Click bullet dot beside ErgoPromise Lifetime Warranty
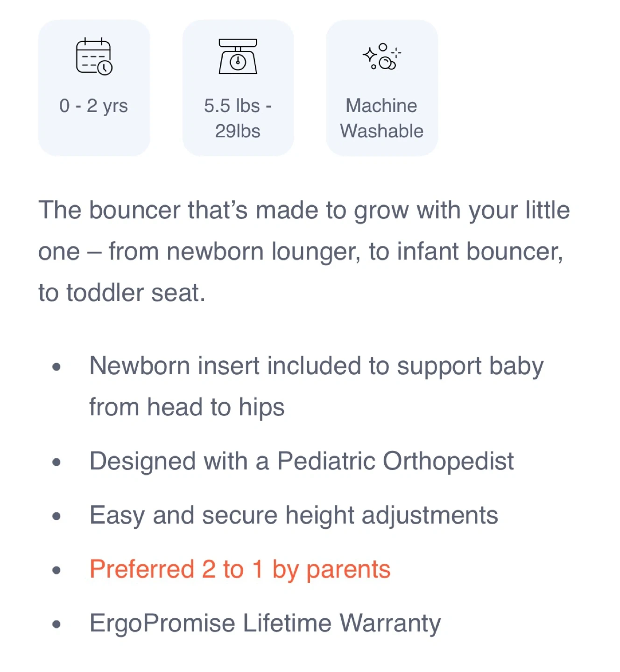The width and height of the screenshot is (620, 672). [x=56, y=624]
